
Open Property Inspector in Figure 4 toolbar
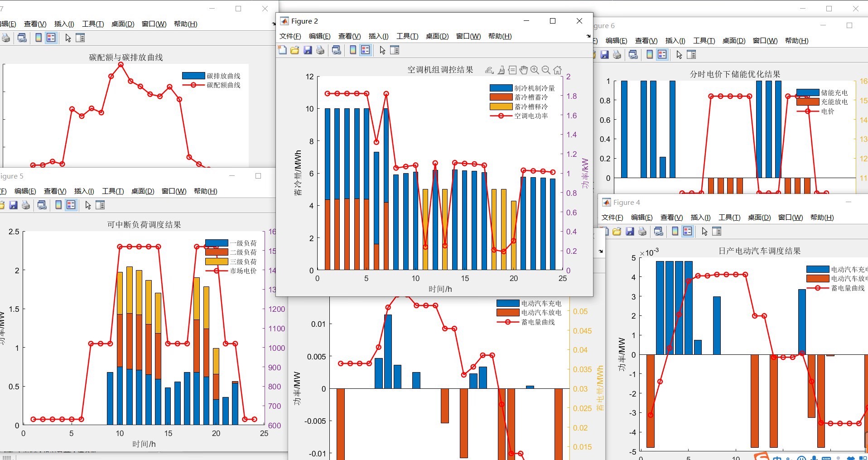click(717, 232)
